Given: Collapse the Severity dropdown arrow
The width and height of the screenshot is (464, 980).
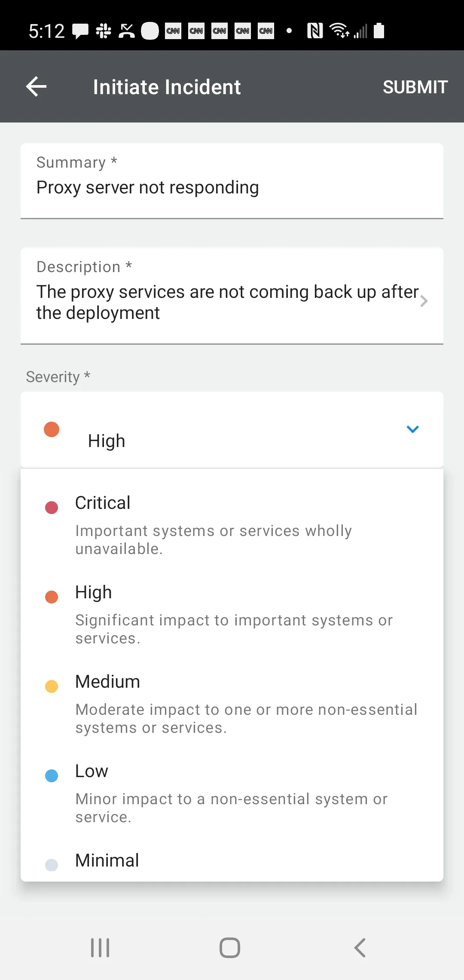Looking at the screenshot, I should click(x=412, y=429).
